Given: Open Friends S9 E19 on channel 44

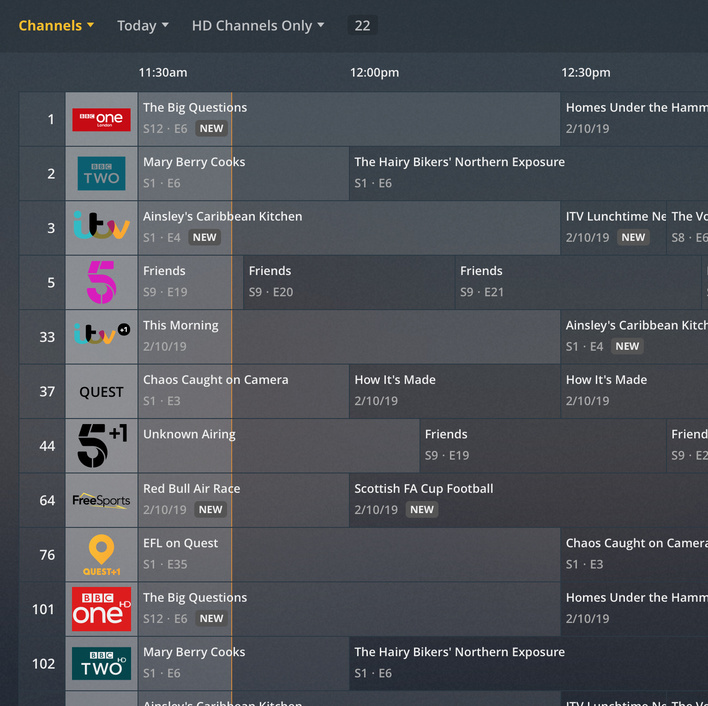Looking at the screenshot, I should pyautogui.click(x=543, y=446).
